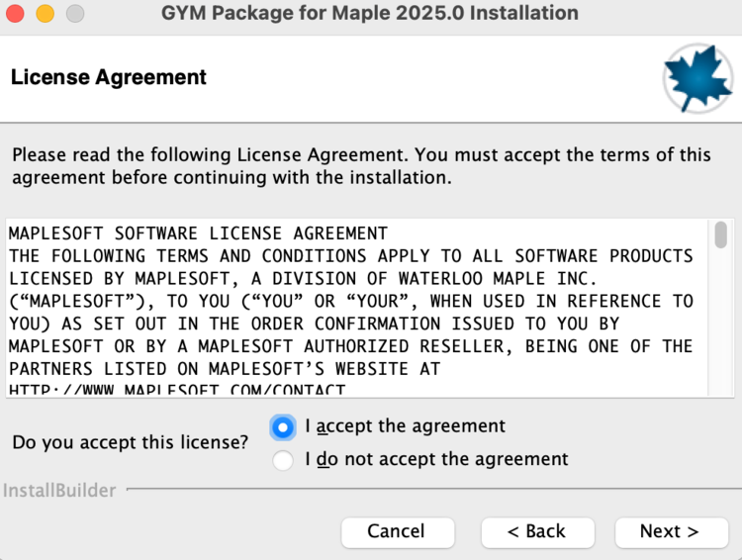Click the "I do not accept the agreement" label
Viewport: 742px width, 560px height.
436,459
